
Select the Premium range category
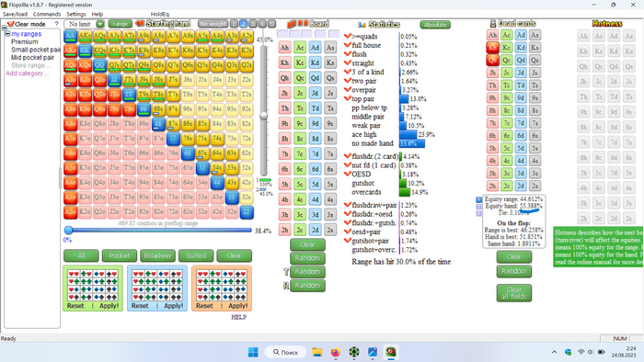point(24,42)
